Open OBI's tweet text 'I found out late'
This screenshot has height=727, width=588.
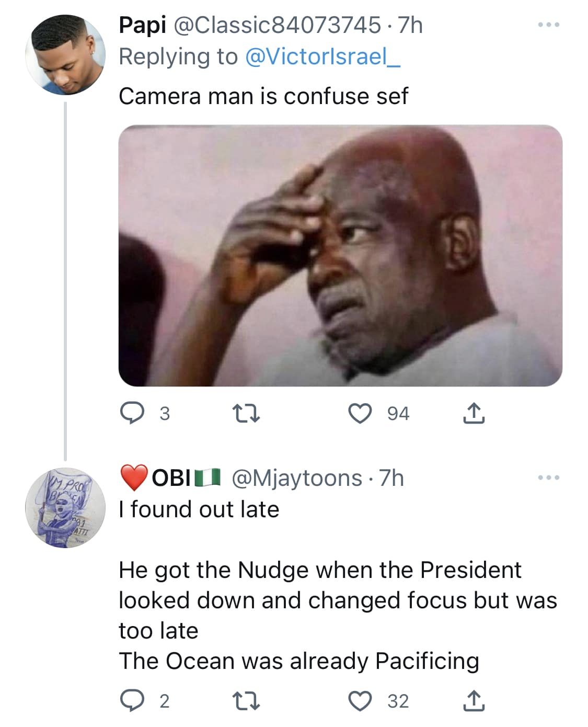[x=199, y=509]
